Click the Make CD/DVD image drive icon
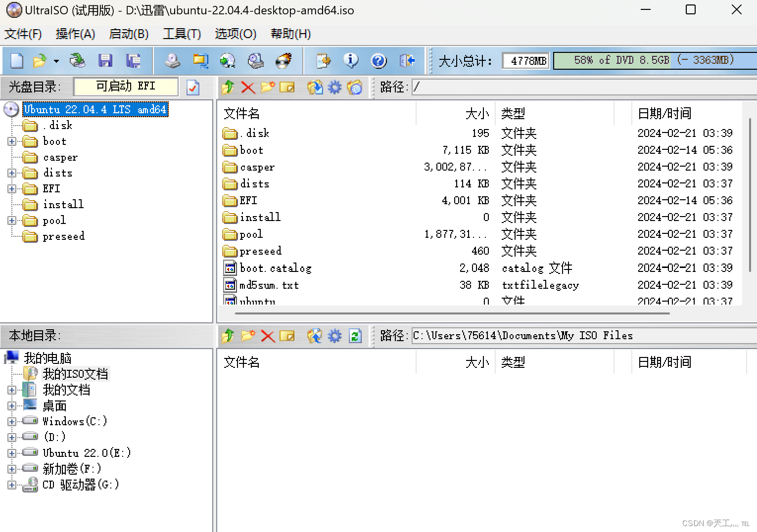This screenshot has width=757, height=532. (x=173, y=61)
